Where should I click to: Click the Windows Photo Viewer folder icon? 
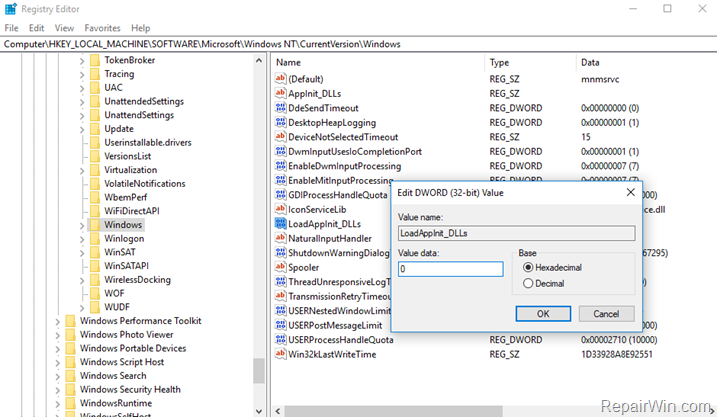(70, 335)
